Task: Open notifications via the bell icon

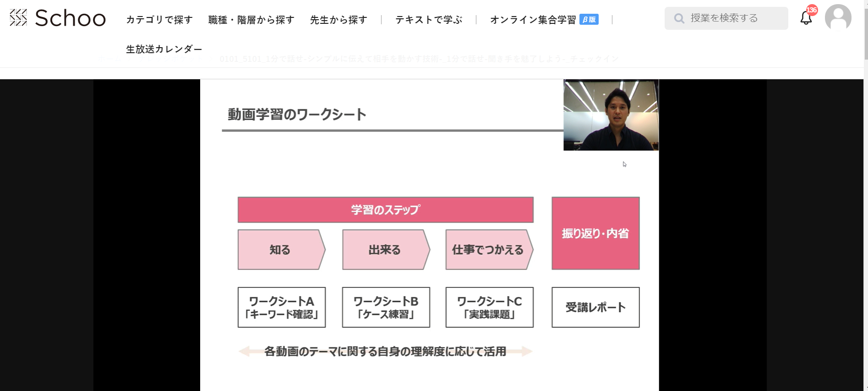Action: point(805,18)
